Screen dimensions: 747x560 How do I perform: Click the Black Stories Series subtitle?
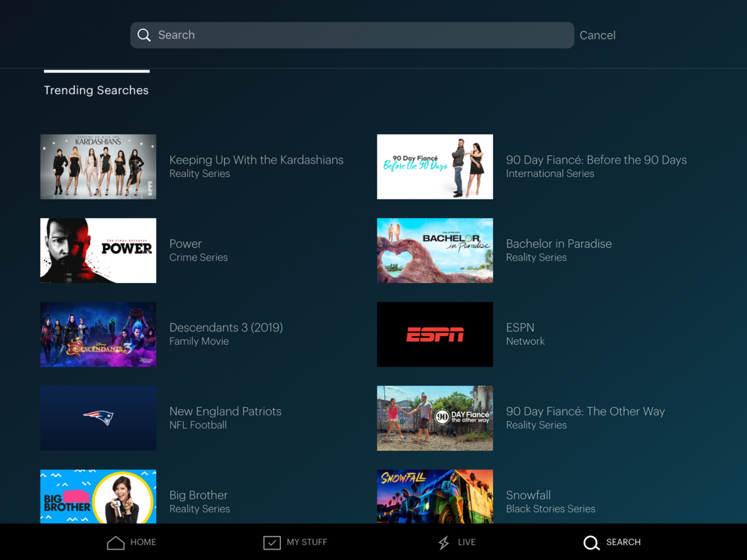pyautogui.click(x=551, y=508)
